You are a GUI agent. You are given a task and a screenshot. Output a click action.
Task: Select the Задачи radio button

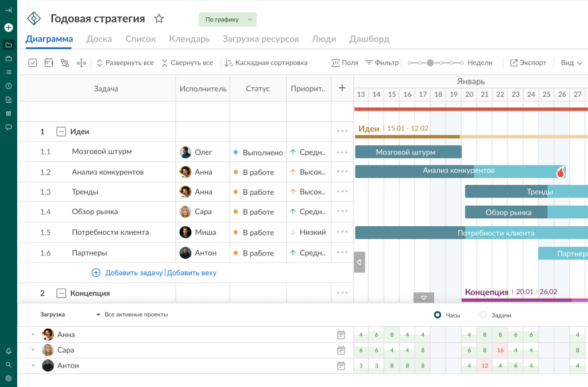point(483,315)
